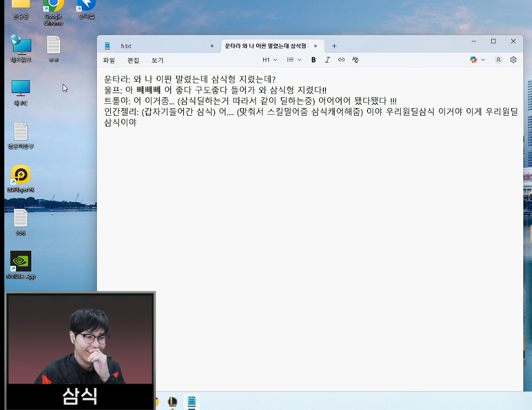532x410 pixels.
Task: Open the Copilot dropdown menu
Action: 477,60
